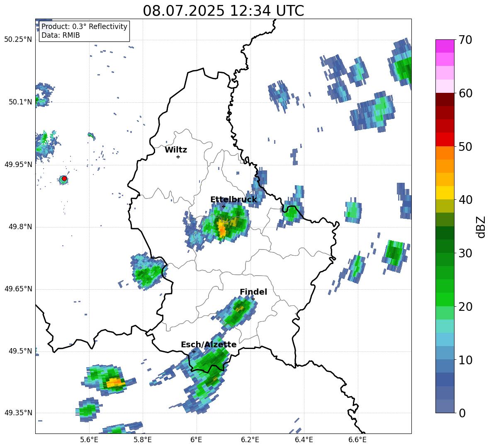Click the 49.8°N latitude label
Viewport: 491px width, 448px height.
pos(20,227)
